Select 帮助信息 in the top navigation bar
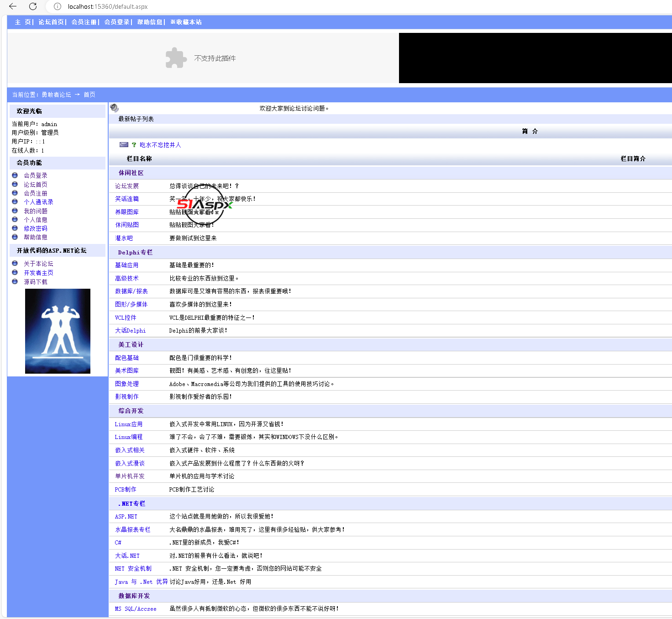The height and width of the screenshot is (619, 672). click(x=150, y=22)
